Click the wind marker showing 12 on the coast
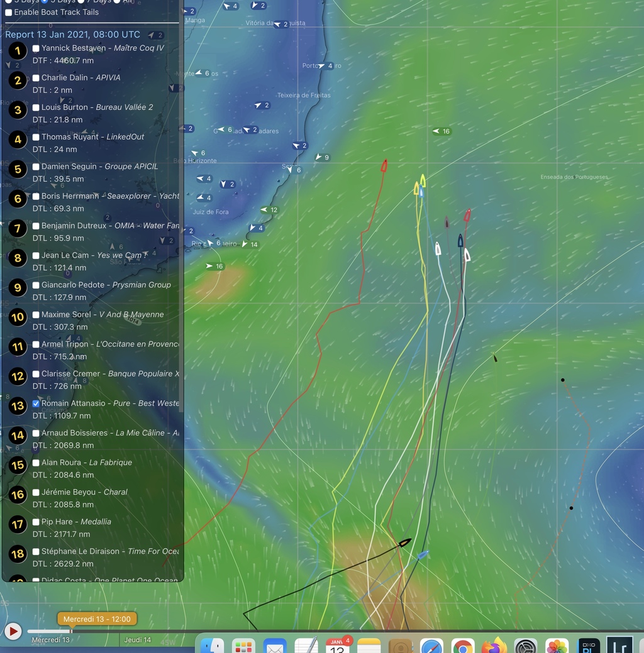Viewport: 644px width, 653px height. [270, 210]
